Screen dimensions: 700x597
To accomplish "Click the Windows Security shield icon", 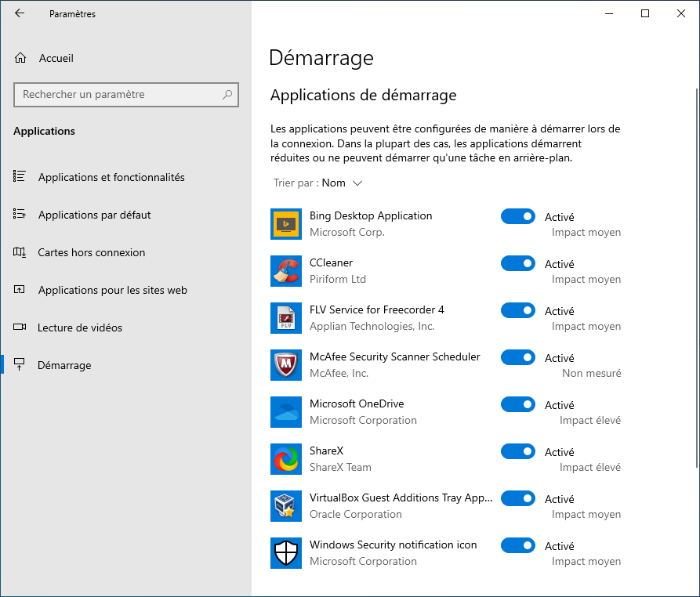I will 285,553.
